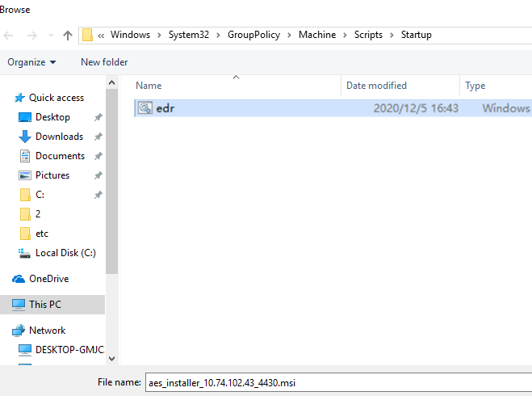Select the edr installer file icon
The image size is (532, 396).
145,108
